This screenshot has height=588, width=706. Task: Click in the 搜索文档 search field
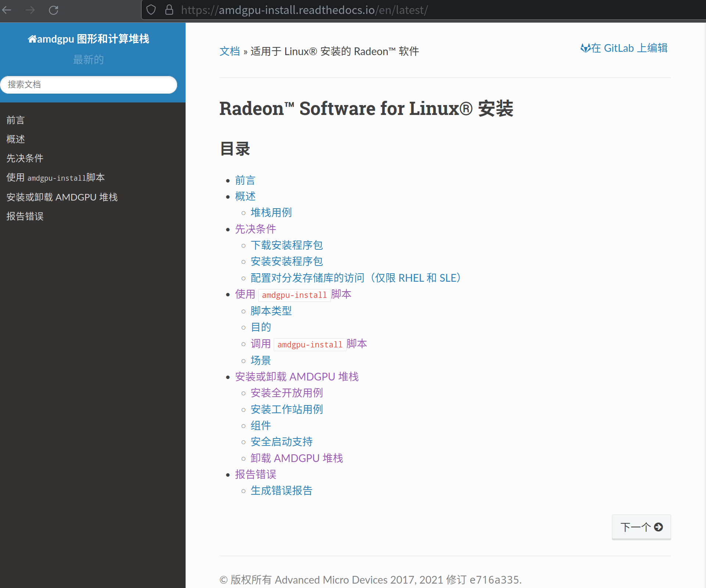coord(89,85)
